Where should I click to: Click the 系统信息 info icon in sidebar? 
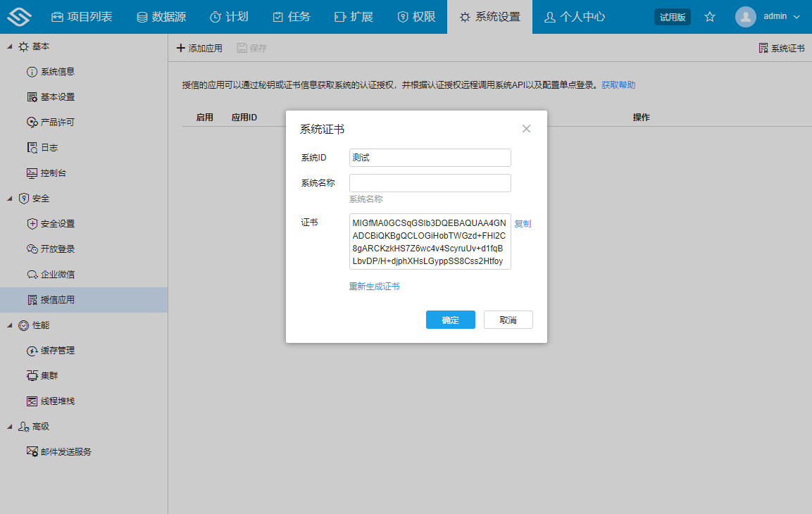pos(32,72)
